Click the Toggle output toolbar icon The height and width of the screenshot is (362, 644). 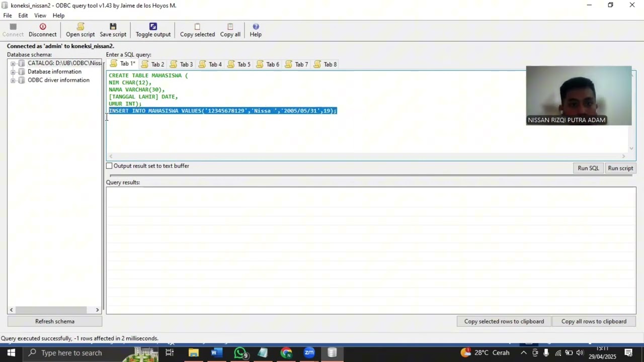coord(153,30)
